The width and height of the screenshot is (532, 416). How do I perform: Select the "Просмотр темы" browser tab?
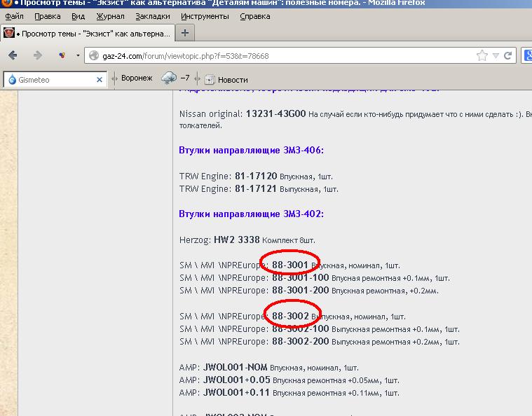click(88, 34)
